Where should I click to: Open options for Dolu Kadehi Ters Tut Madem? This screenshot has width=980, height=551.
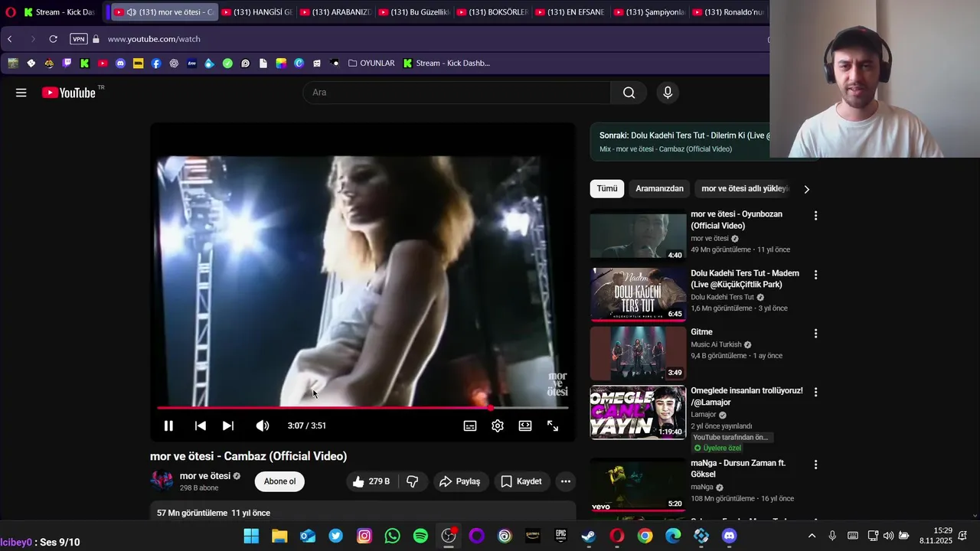coord(815,275)
